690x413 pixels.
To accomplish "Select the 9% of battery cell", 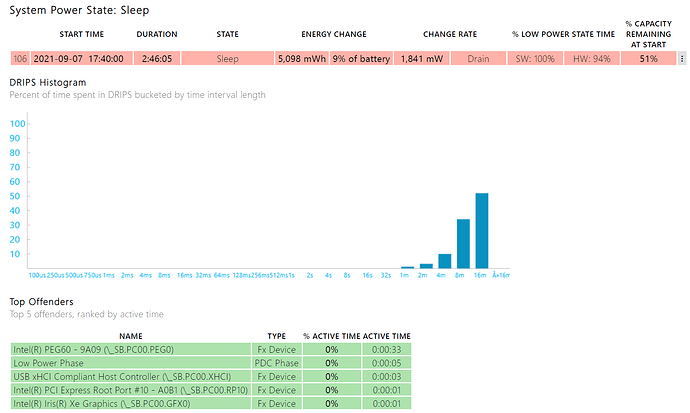I will coord(361,58).
